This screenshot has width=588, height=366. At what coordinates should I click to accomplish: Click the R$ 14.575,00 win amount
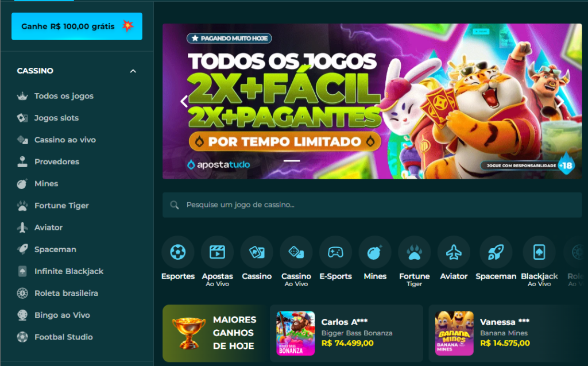(505, 343)
